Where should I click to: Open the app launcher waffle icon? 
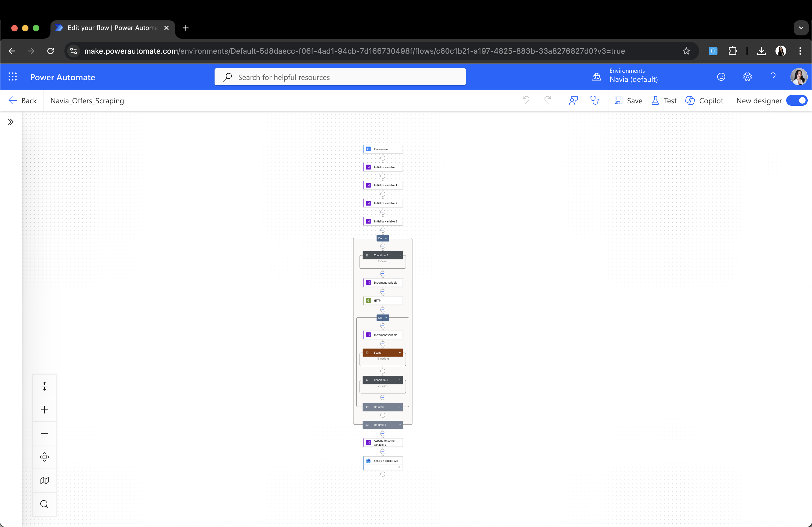[13, 77]
